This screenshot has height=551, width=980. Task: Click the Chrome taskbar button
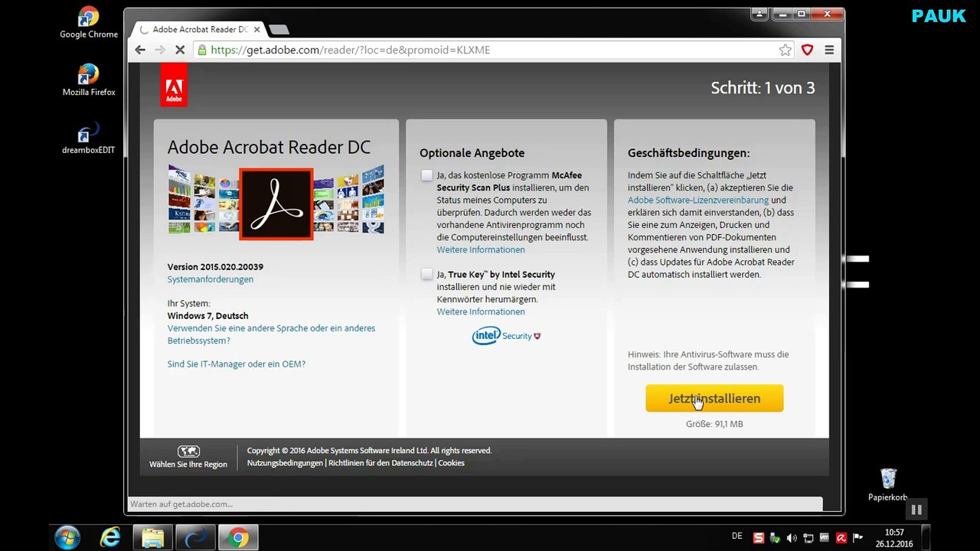coord(238,538)
